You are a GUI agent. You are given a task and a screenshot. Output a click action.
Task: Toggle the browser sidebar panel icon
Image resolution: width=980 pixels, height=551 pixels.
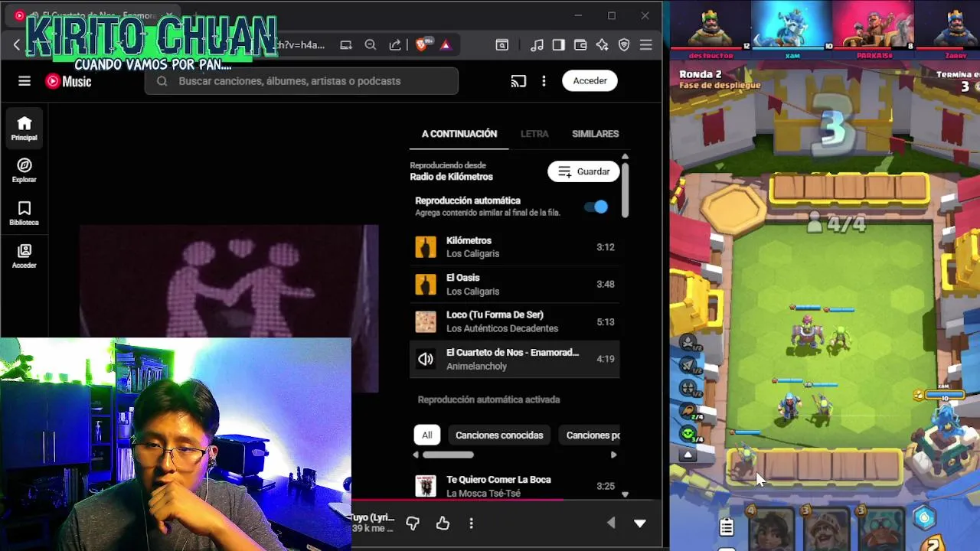[x=559, y=45]
